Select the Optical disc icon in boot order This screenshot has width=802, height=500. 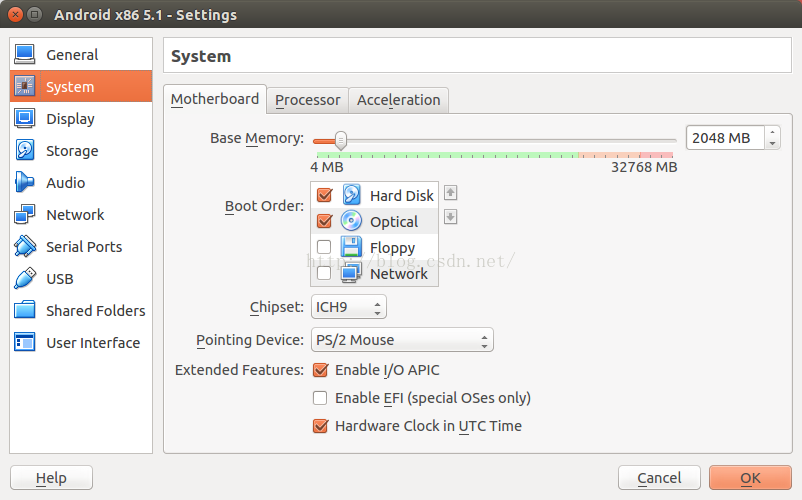click(x=351, y=221)
